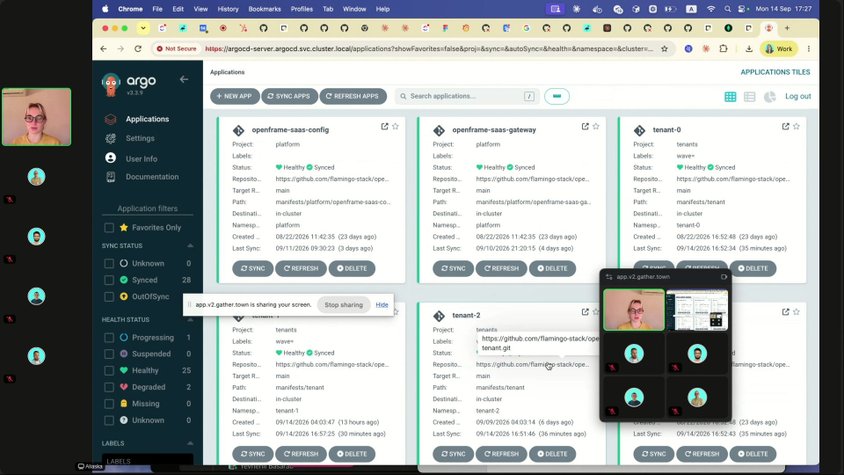
Task: Check the sync status Unknown filter
Action: pyautogui.click(x=109, y=263)
